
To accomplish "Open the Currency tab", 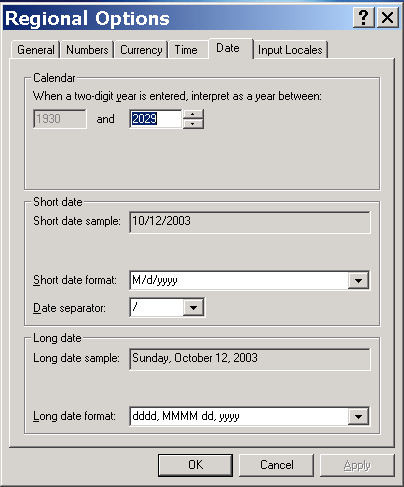I will [x=141, y=50].
